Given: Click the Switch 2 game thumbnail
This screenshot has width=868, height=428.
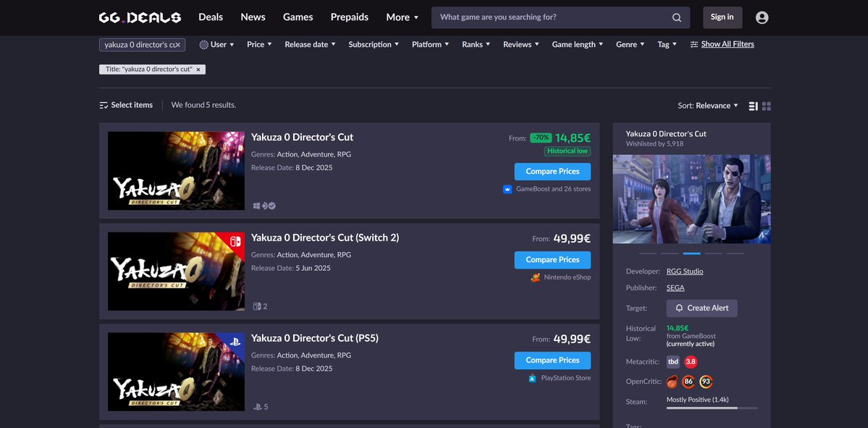Looking at the screenshot, I should click(176, 272).
